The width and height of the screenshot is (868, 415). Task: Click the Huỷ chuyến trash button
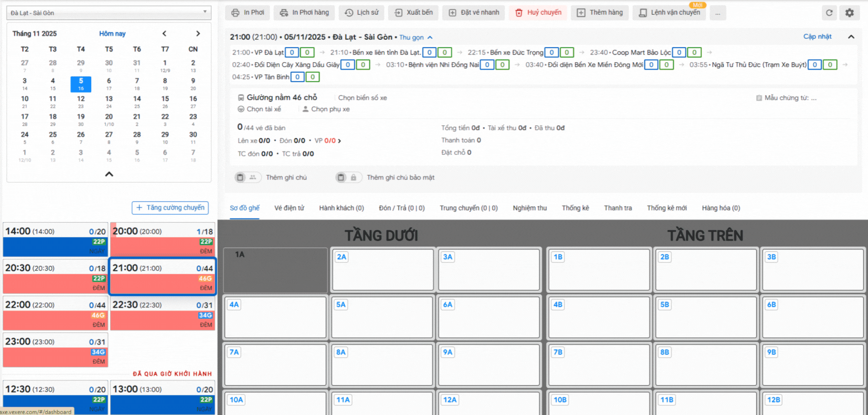click(538, 13)
